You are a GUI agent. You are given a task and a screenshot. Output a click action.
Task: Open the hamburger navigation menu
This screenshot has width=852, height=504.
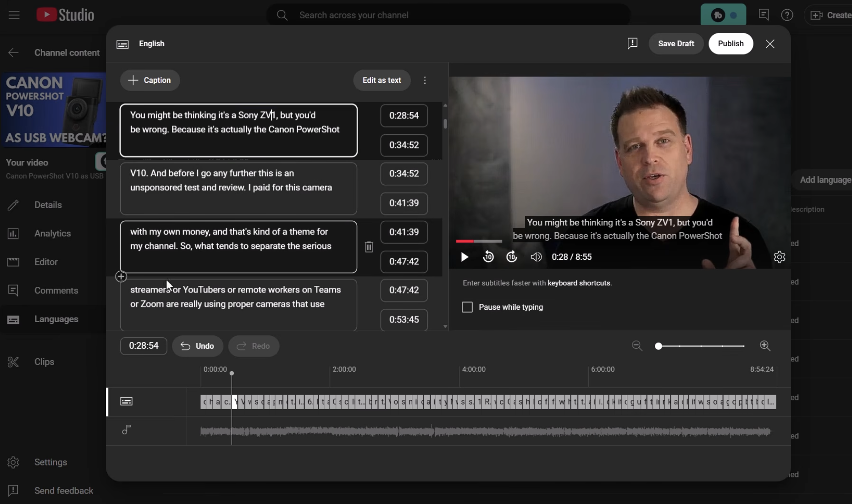tap(14, 15)
